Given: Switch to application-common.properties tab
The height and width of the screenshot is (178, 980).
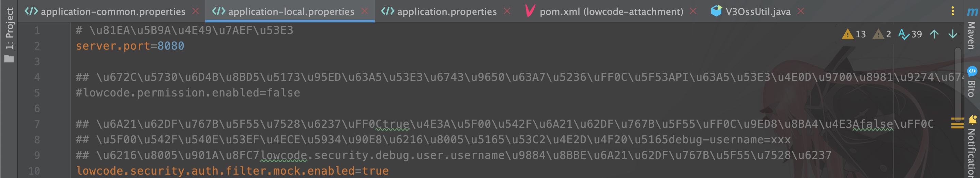Looking at the screenshot, I should (112, 12).
